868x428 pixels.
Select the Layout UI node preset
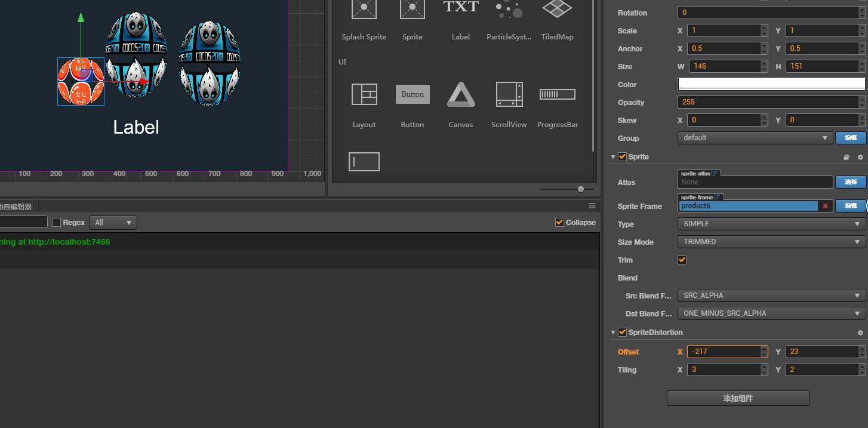[364, 105]
